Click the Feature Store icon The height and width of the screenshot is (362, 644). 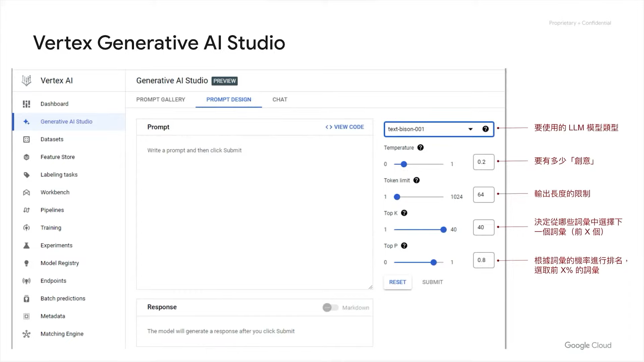tap(26, 157)
